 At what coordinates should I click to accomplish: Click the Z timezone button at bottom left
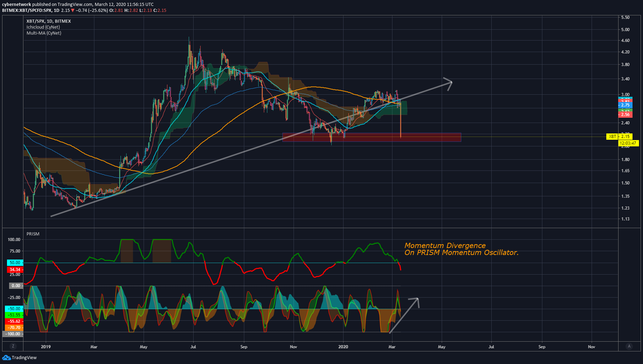click(x=13, y=346)
